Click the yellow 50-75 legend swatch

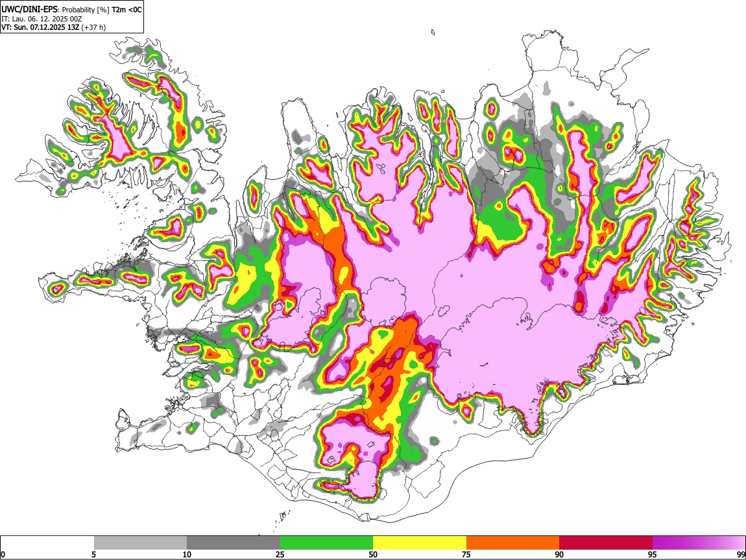coord(420,543)
